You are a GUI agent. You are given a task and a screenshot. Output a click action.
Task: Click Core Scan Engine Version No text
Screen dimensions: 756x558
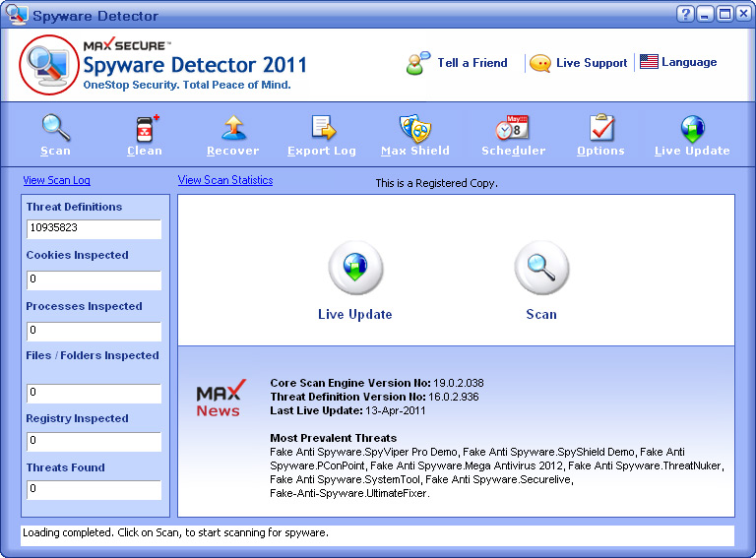377,383
